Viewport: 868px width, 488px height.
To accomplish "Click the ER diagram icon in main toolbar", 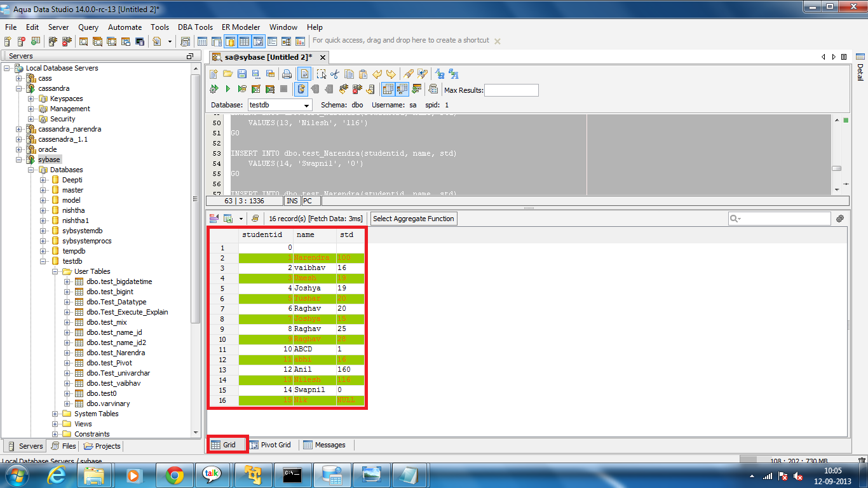I will (x=286, y=41).
